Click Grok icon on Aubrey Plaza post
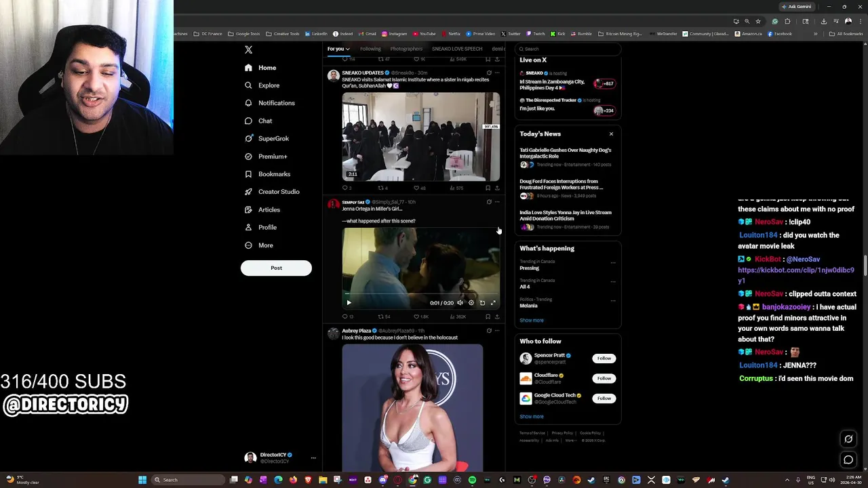 pos(489,331)
